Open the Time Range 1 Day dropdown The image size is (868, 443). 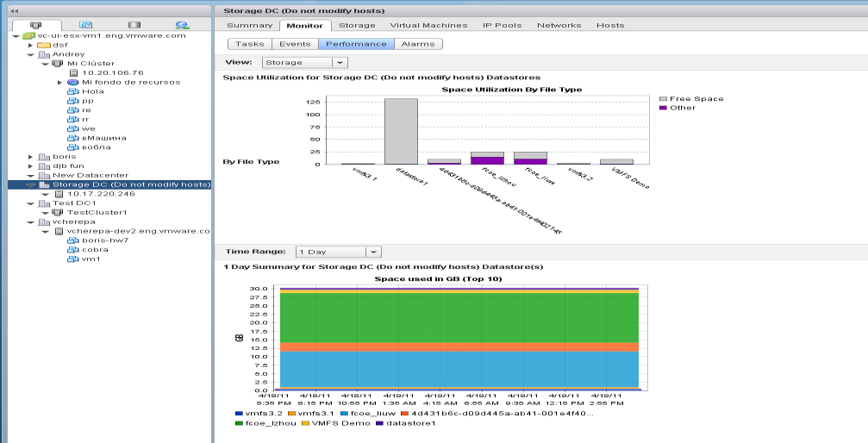point(339,252)
